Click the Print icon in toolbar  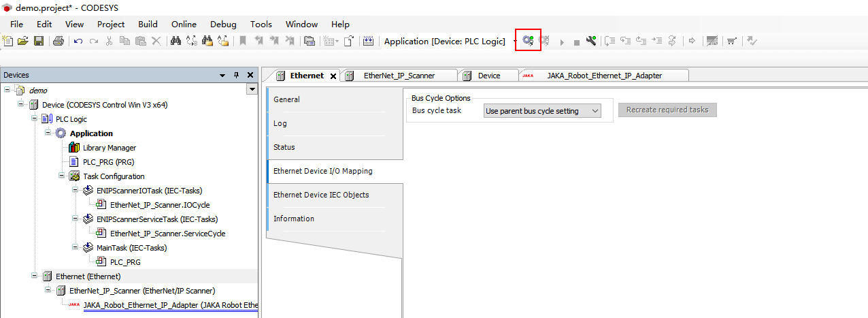pos(59,41)
